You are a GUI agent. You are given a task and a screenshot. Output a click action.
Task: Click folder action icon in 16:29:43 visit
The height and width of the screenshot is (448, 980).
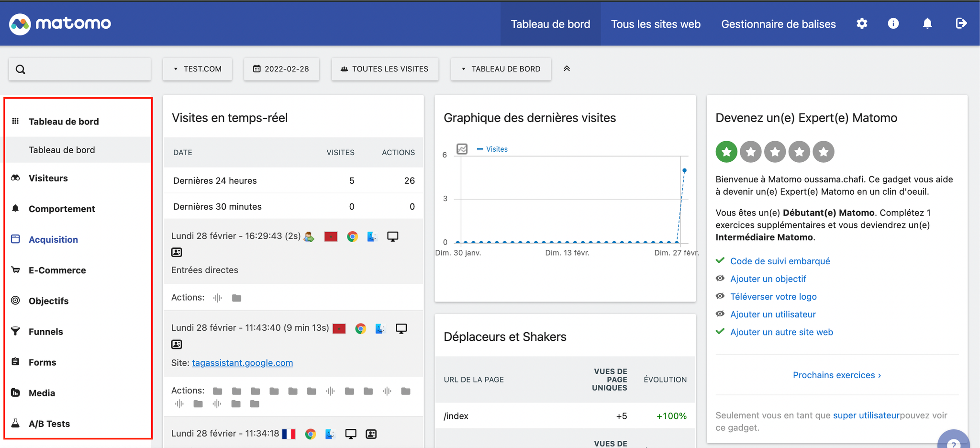236,298
